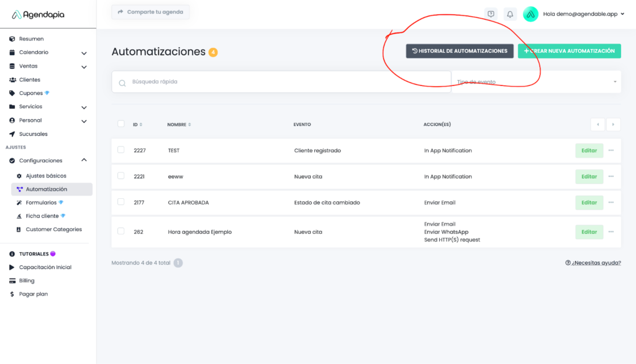This screenshot has width=636, height=364.
Task: Go to previous page arrow in table
Action: (x=597, y=124)
